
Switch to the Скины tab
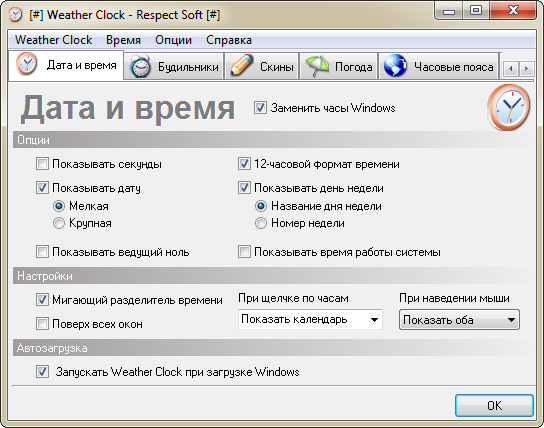tap(262, 66)
